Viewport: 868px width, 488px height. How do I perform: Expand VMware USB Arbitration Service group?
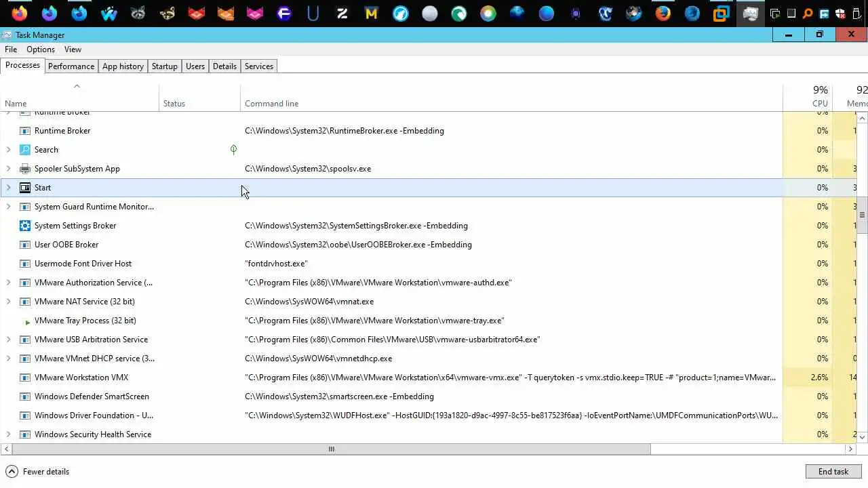(8, 340)
